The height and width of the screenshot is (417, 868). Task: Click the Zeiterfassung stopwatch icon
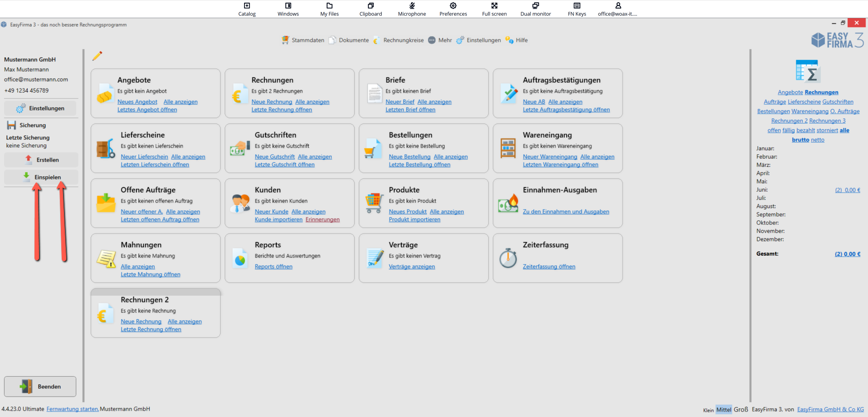coord(508,258)
